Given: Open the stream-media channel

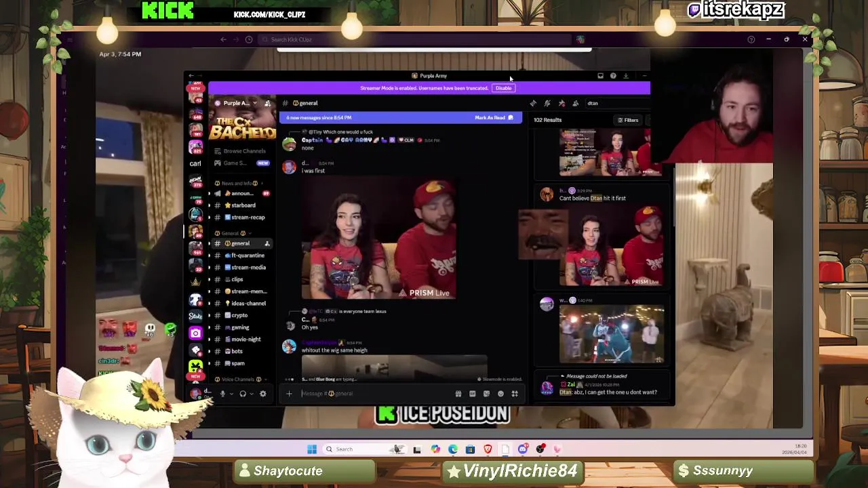Looking at the screenshot, I should (x=241, y=268).
